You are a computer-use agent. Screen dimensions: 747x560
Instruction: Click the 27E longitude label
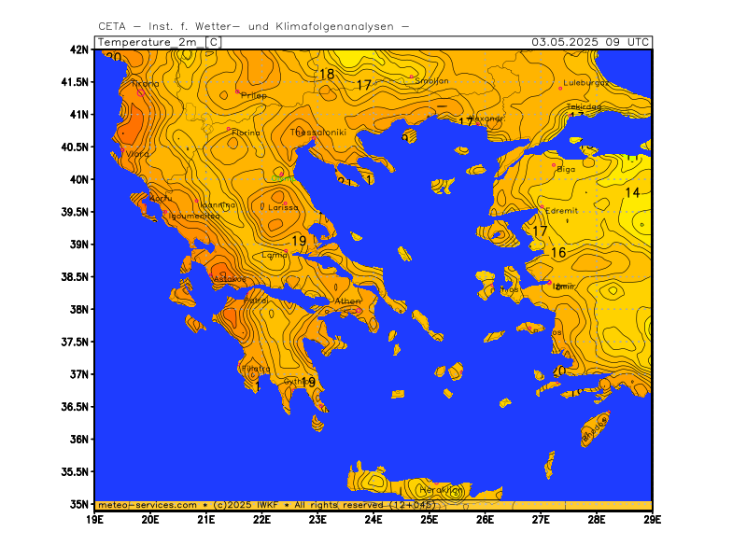(x=541, y=520)
